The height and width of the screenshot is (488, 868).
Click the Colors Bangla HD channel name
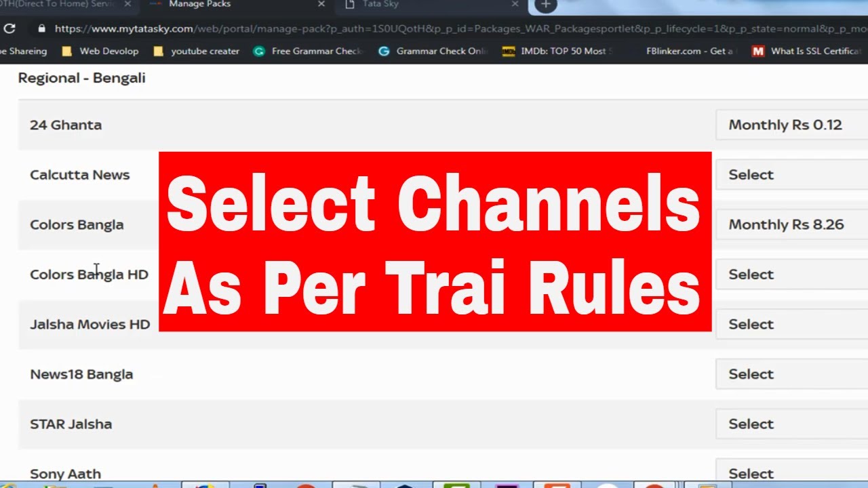(x=89, y=274)
